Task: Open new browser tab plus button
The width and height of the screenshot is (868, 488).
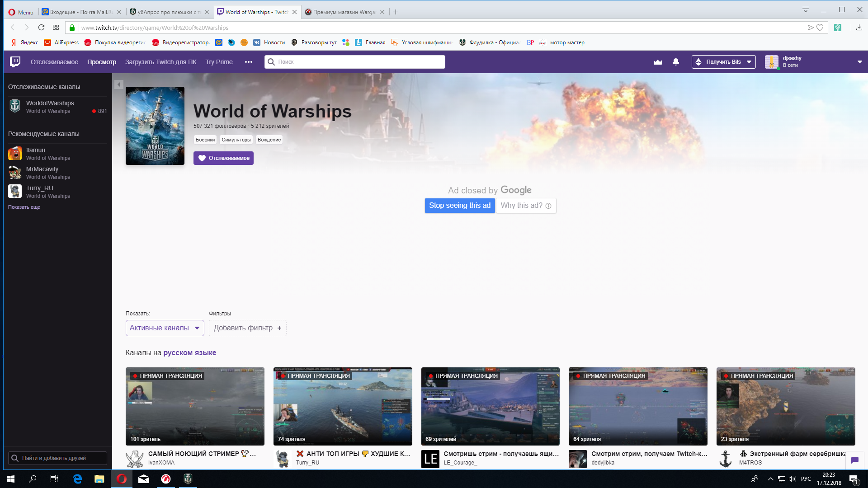Action: tap(396, 12)
